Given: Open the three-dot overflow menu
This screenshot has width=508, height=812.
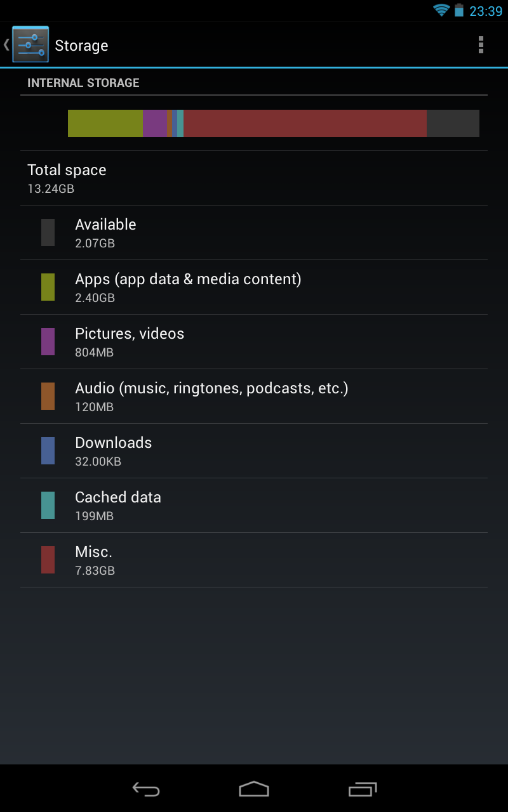Looking at the screenshot, I should click(481, 45).
